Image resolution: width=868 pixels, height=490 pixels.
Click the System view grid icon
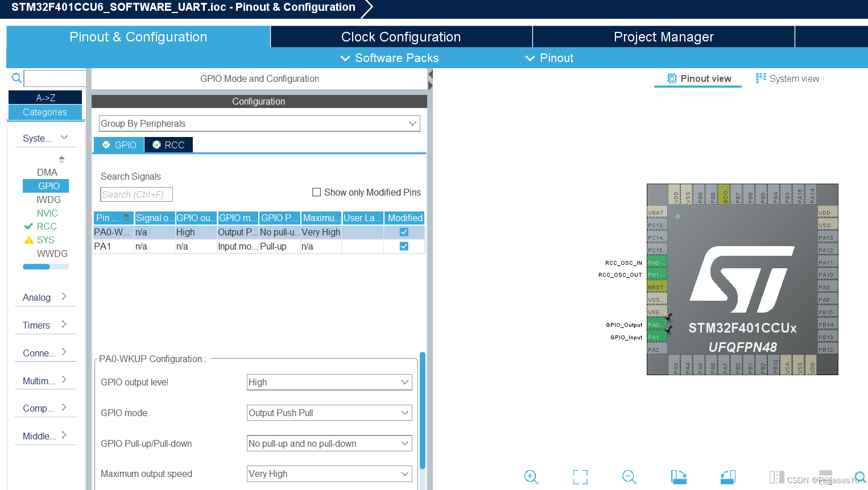[x=761, y=78]
